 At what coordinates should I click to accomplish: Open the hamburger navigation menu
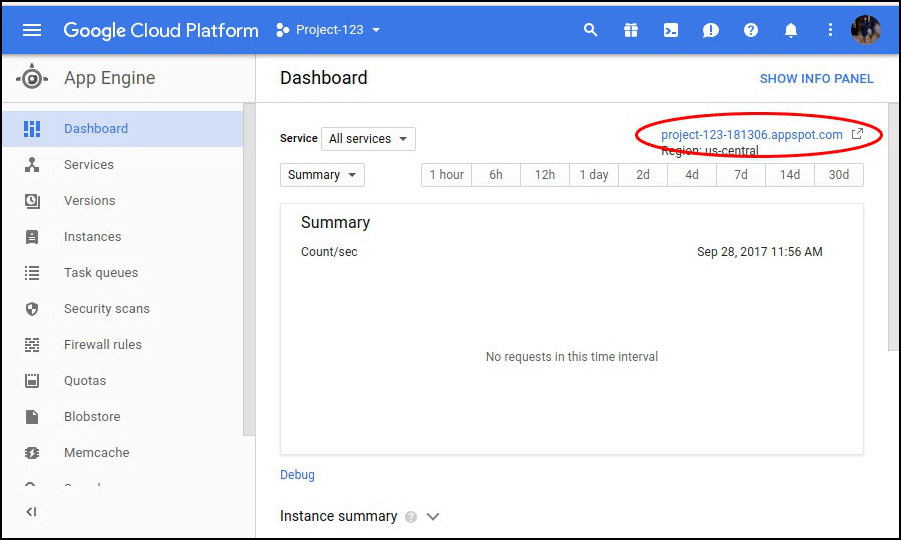(32, 30)
